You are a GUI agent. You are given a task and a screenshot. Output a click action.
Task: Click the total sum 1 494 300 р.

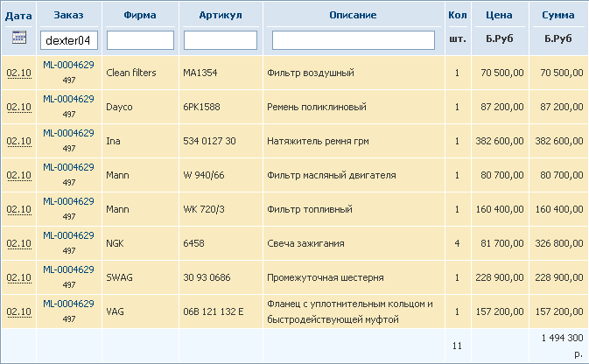[x=563, y=346]
